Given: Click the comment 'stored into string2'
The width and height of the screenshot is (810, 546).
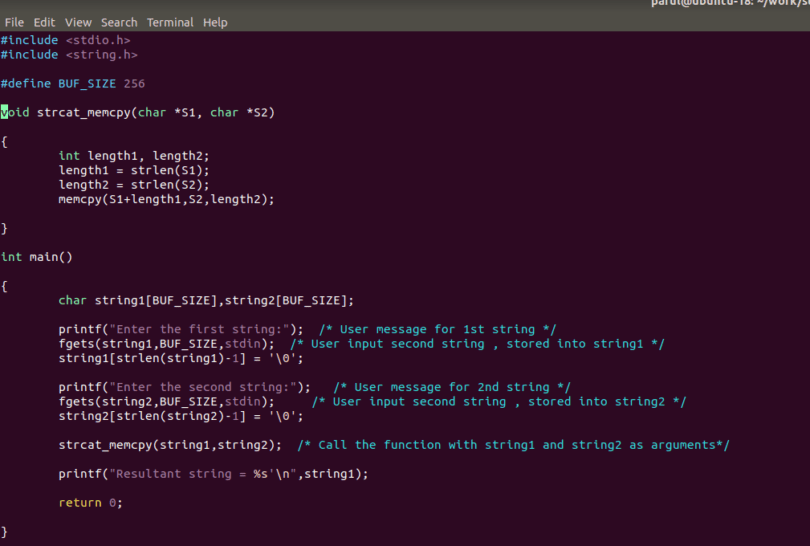Looking at the screenshot, I should 596,401.
